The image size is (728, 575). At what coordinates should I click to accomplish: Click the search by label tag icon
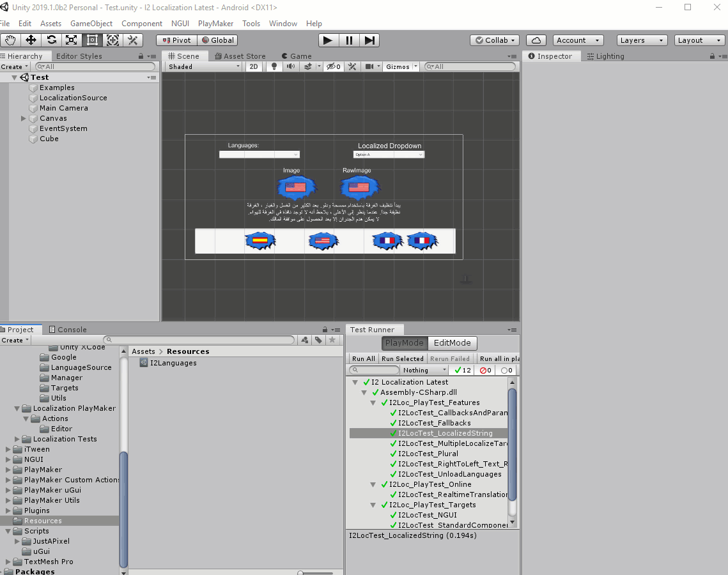click(318, 341)
